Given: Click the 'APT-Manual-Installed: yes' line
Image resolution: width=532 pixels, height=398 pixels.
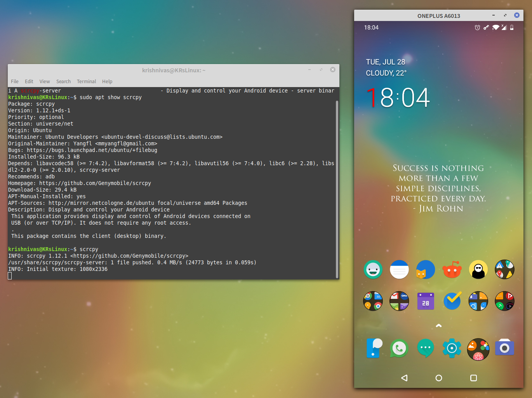Looking at the screenshot, I should pyautogui.click(x=47, y=196).
